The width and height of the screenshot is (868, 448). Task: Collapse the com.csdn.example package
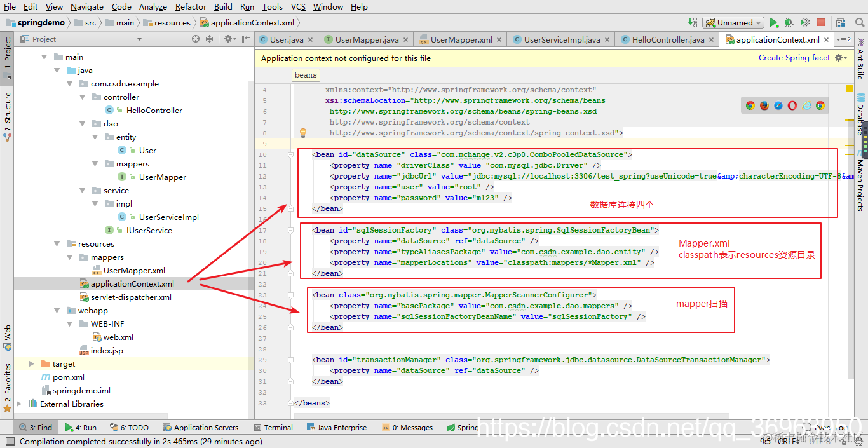tap(70, 84)
